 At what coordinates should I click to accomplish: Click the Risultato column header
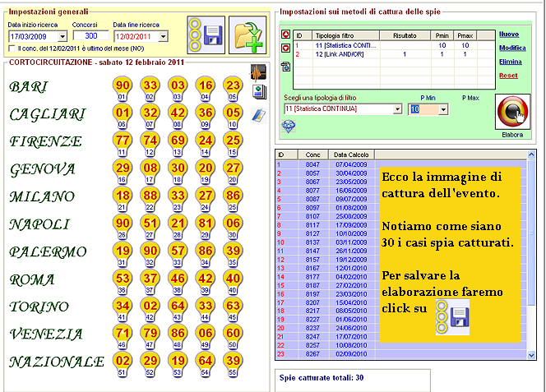click(x=405, y=35)
